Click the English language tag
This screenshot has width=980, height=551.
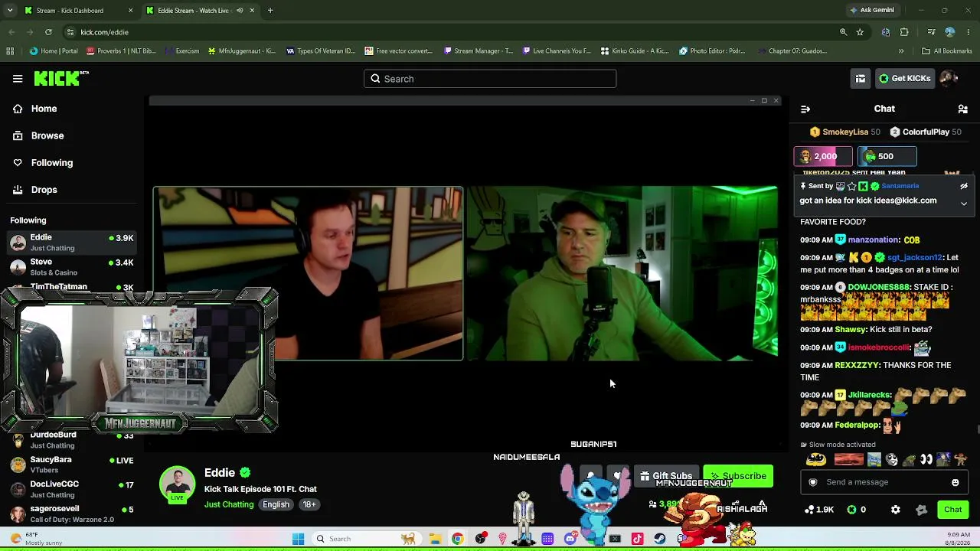tap(276, 505)
